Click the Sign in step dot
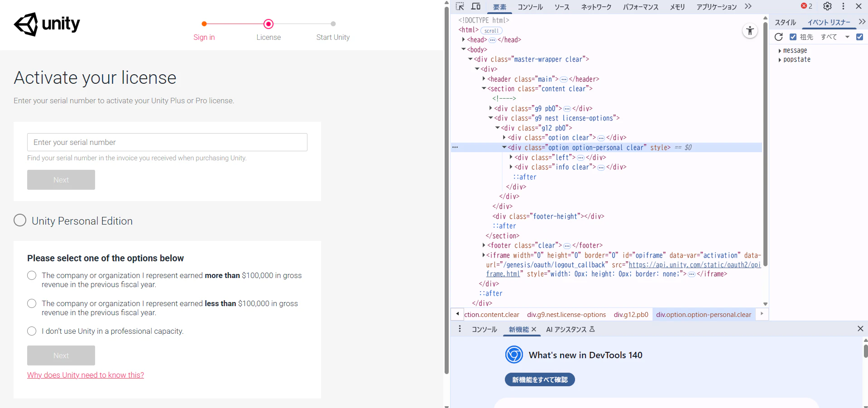The image size is (868, 408). (x=204, y=24)
